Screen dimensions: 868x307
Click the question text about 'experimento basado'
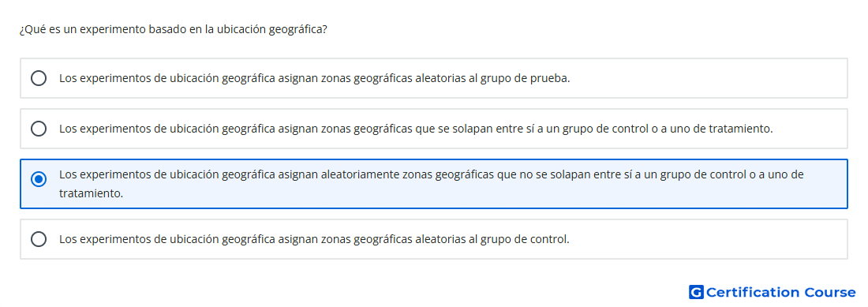click(174, 29)
